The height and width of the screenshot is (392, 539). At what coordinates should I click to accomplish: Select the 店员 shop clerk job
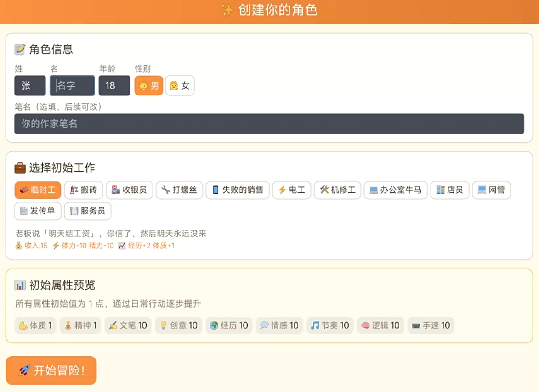[450, 190]
